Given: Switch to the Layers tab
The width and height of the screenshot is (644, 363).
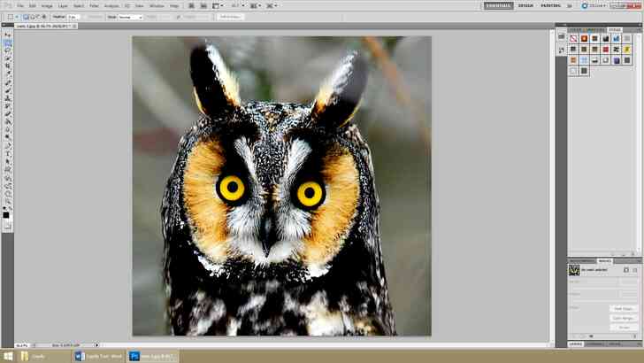Looking at the screenshot, I should click(575, 344).
